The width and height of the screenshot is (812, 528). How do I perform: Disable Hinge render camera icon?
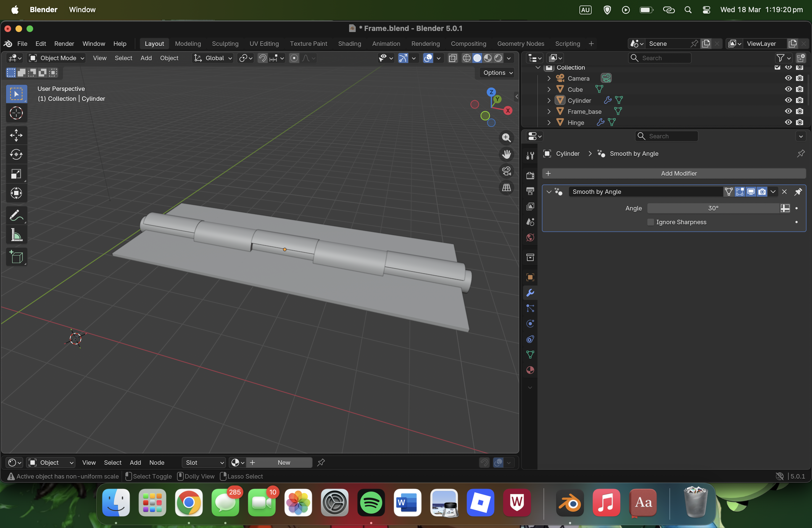799,122
